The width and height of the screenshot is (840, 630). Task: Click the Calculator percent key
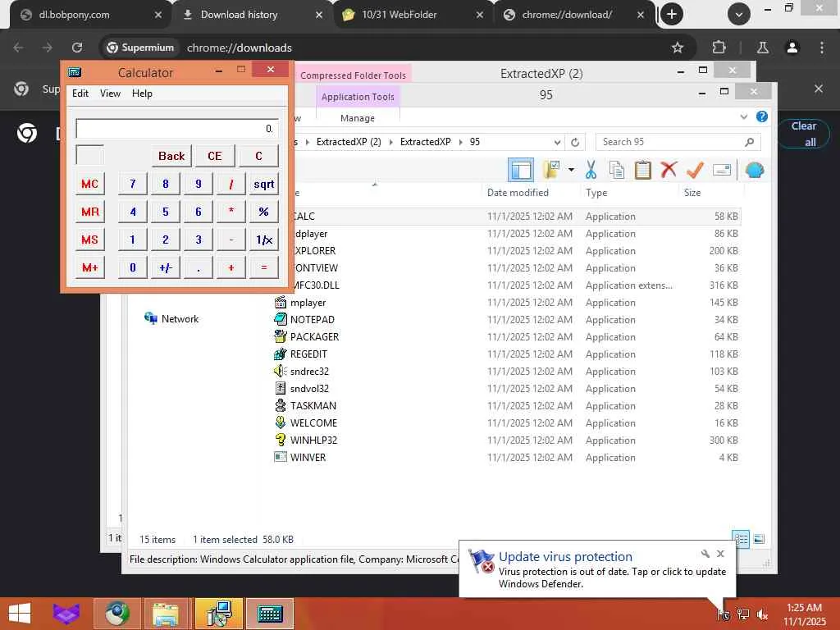[x=263, y=212]
